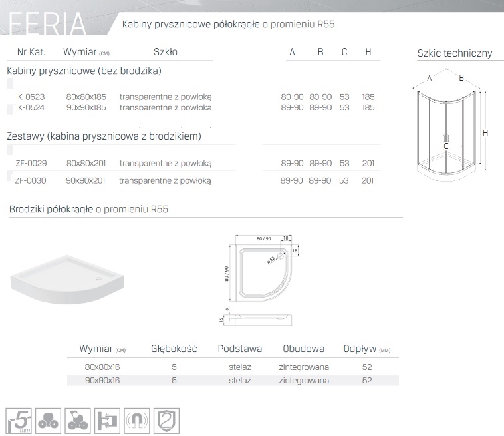504x436 pixels.
Task: Click the shower tray top-view dimension drawing
Action: click(262, 268)
